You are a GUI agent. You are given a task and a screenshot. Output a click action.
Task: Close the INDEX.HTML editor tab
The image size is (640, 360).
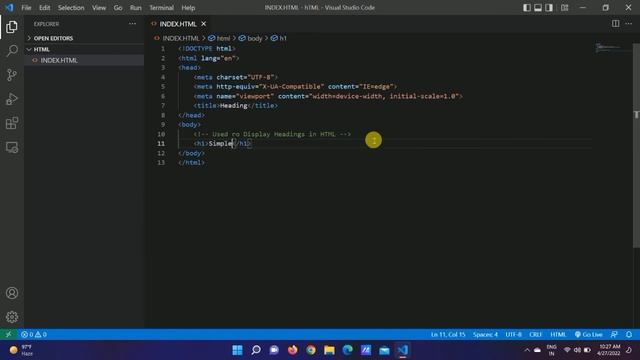[x=204, y=24]
